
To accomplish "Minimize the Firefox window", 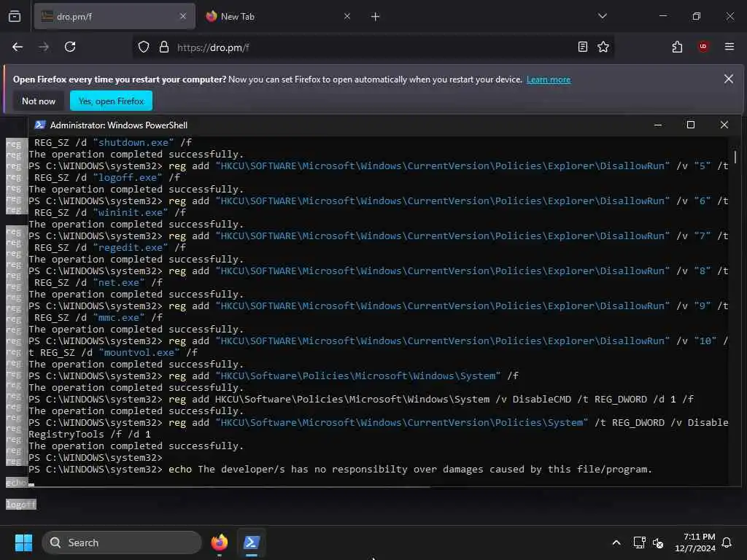I will point(662,16).
